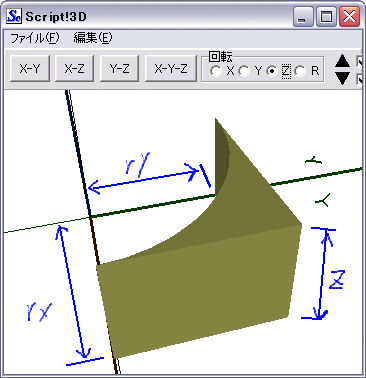Click the X-Y view button
Viewport: 366px width, 378px height.
coord(30,69)
